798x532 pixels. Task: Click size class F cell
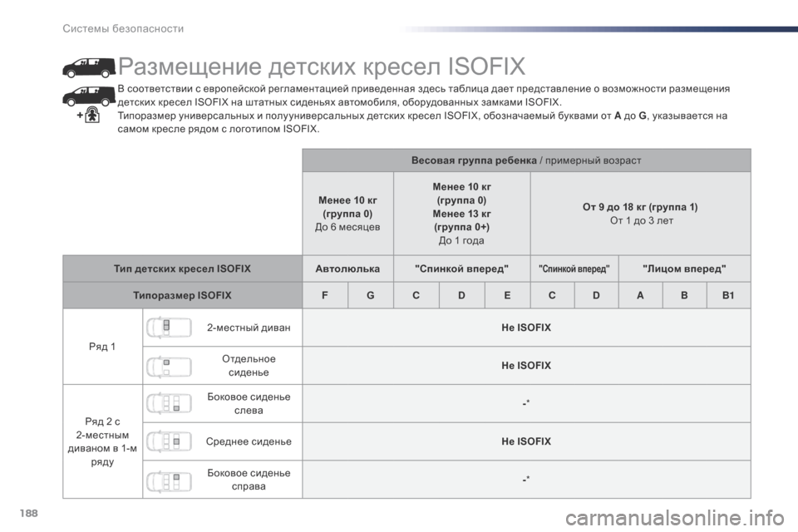[325, 295]
